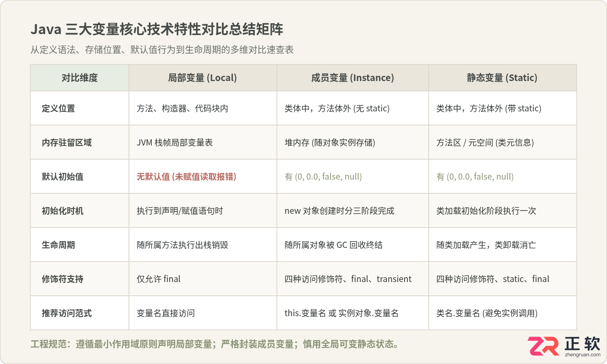Image resolution: width=607 pixels, height=364 pixels.
Task: Select the 默认初始值 row label
Action: pyautogui.click(x=63, y=177)
